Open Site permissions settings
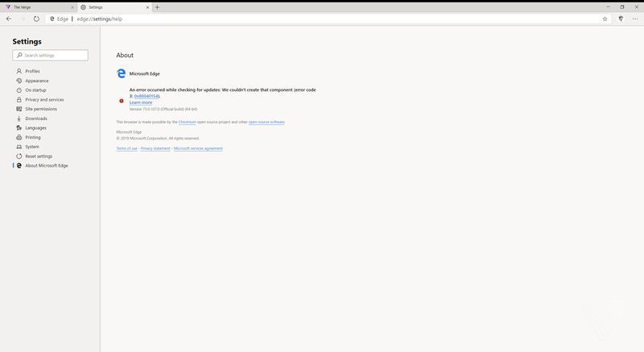 [41, 109]
